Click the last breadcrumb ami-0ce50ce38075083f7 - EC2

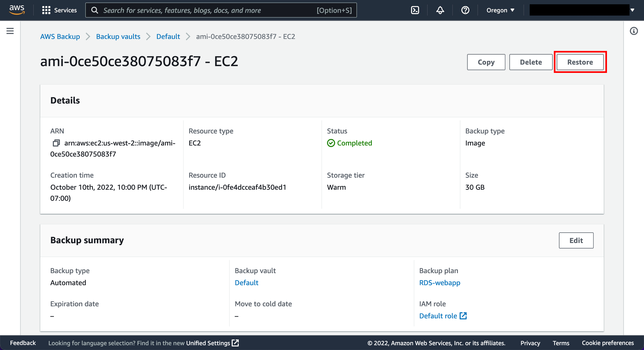pos(246,36)
